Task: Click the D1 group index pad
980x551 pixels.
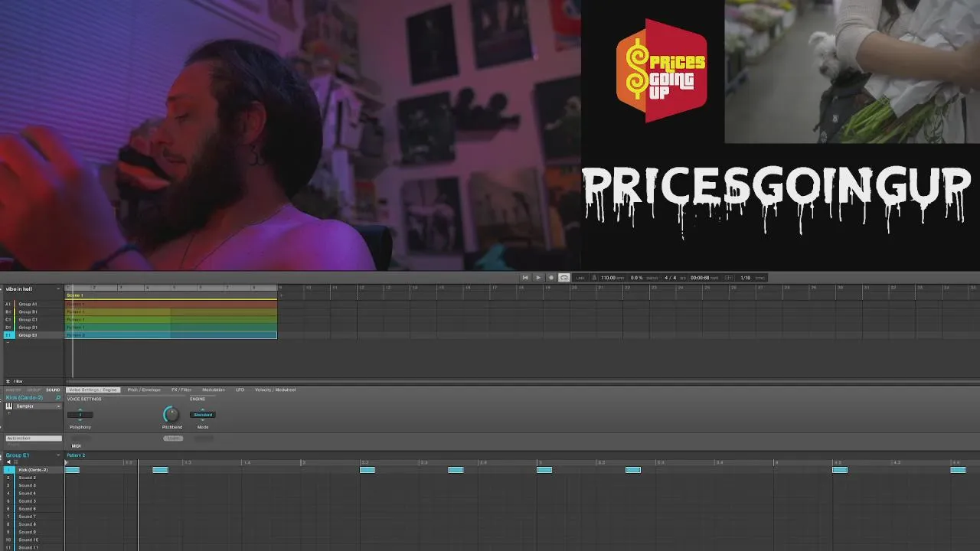Action: pos(8,327)
